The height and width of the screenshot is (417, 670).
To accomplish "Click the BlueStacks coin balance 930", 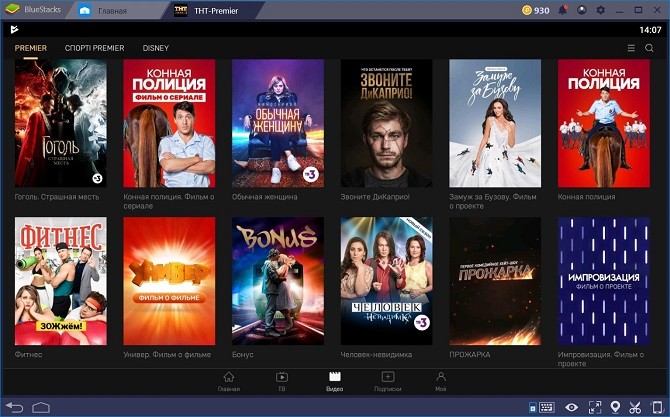I will coord(536,10).
